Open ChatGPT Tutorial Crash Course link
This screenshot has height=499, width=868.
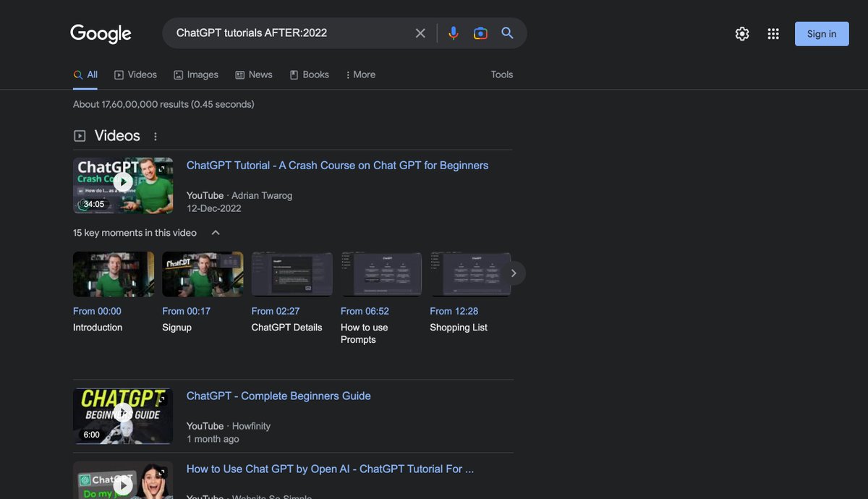(x=337, y=165)
